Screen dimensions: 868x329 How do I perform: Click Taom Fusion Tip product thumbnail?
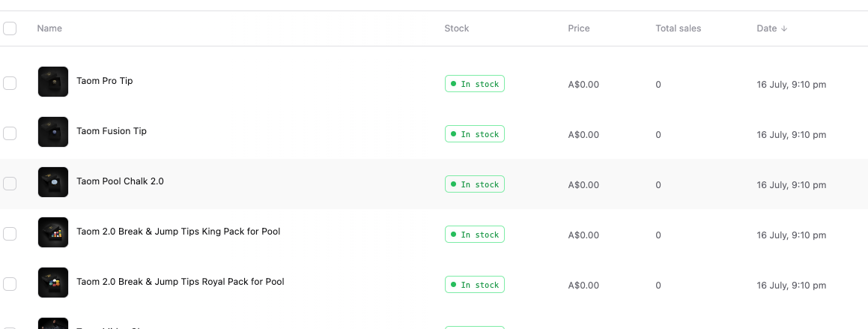[53, 132]
